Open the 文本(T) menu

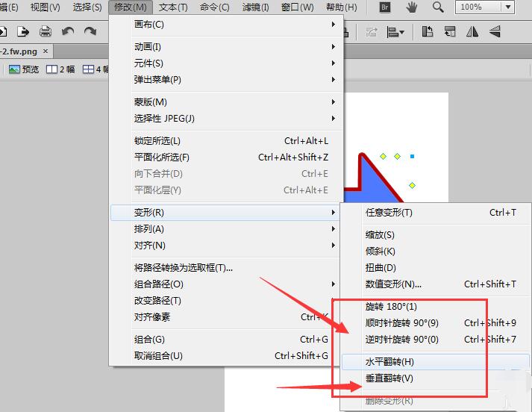click(x=173, y=7)
